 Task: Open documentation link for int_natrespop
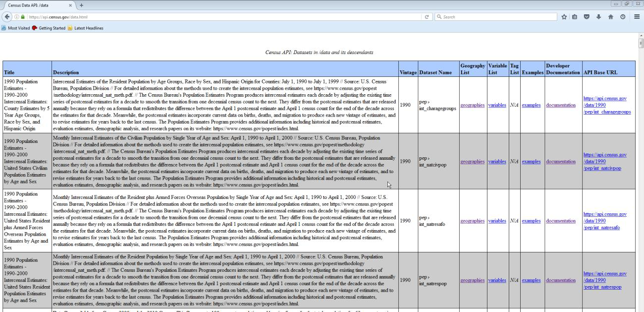(561, 280)
